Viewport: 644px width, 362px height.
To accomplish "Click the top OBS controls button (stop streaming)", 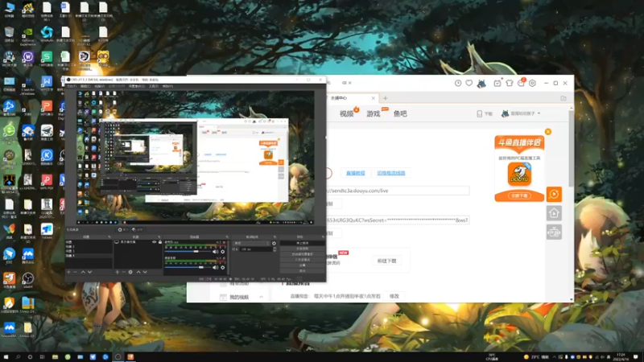I will coord(303,244).
